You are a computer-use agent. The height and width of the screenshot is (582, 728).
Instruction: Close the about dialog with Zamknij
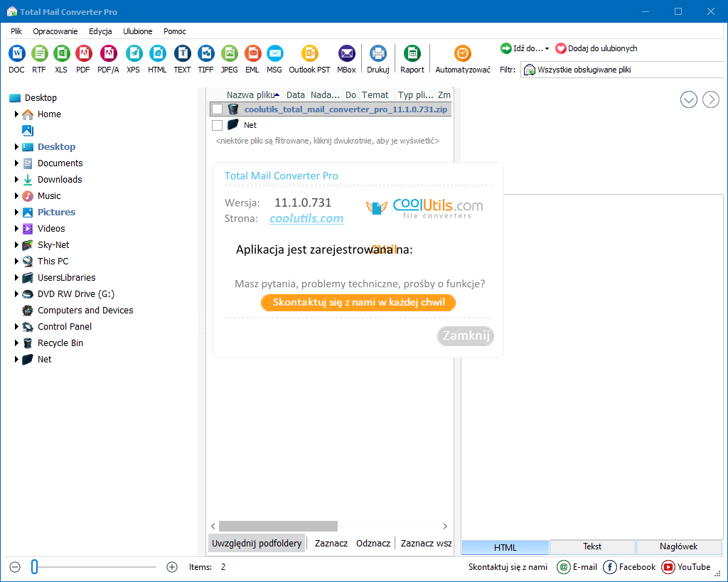(466, 335)
